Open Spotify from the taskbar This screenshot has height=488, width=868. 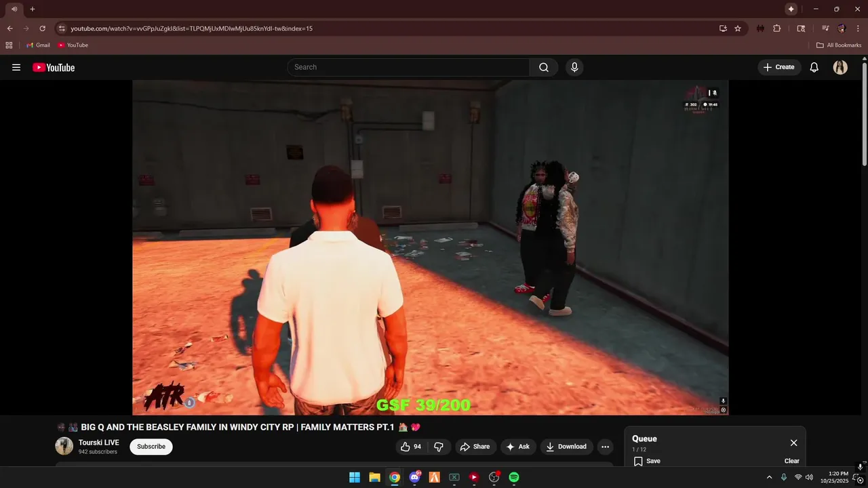[x=514, y=477]
